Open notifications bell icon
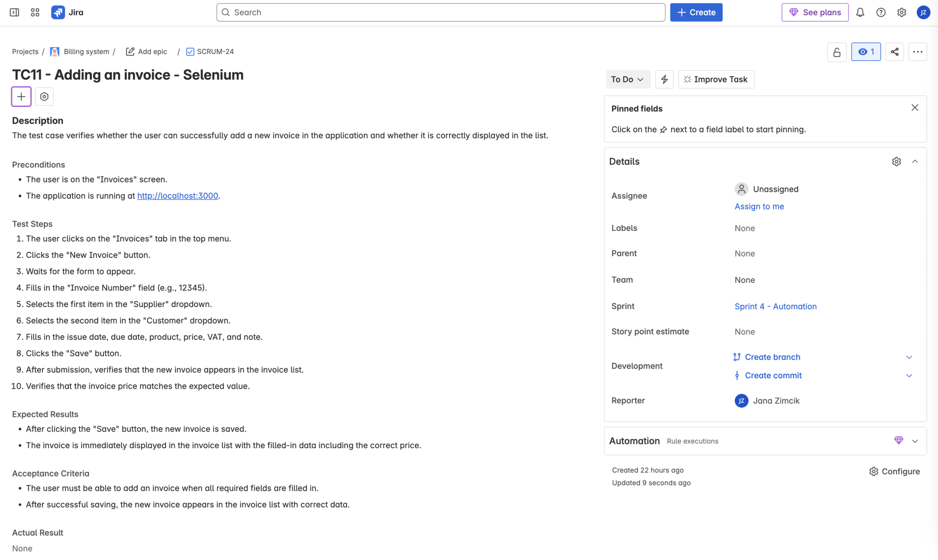The width and height of the screenshot is (938, 560). pos(860,12)
